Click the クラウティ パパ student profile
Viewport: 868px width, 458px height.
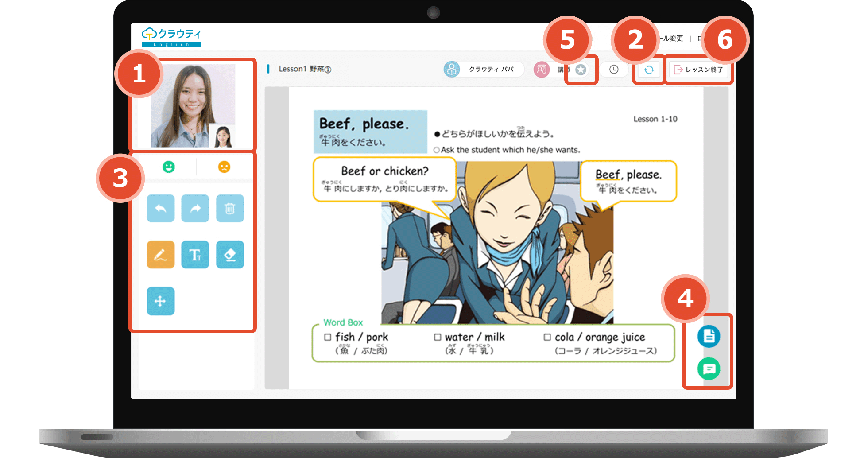484,70
